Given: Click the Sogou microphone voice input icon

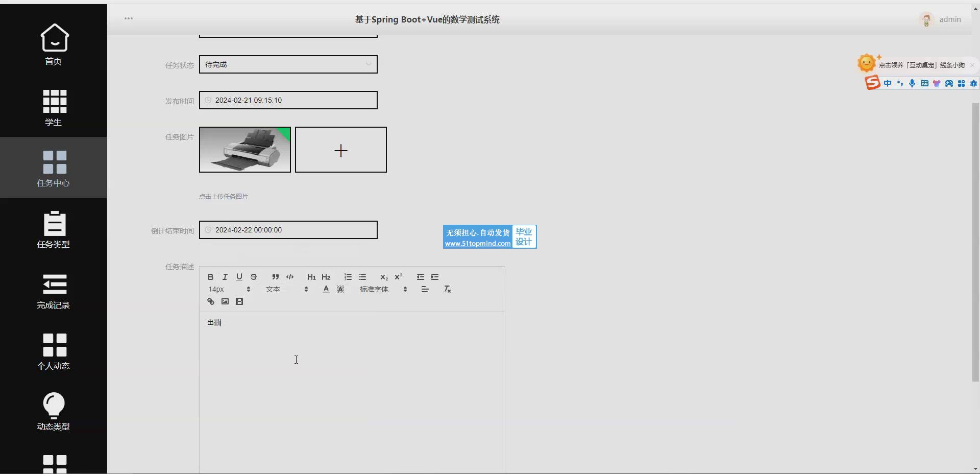Looking at the screenshot, I should [x=912, y=83].
